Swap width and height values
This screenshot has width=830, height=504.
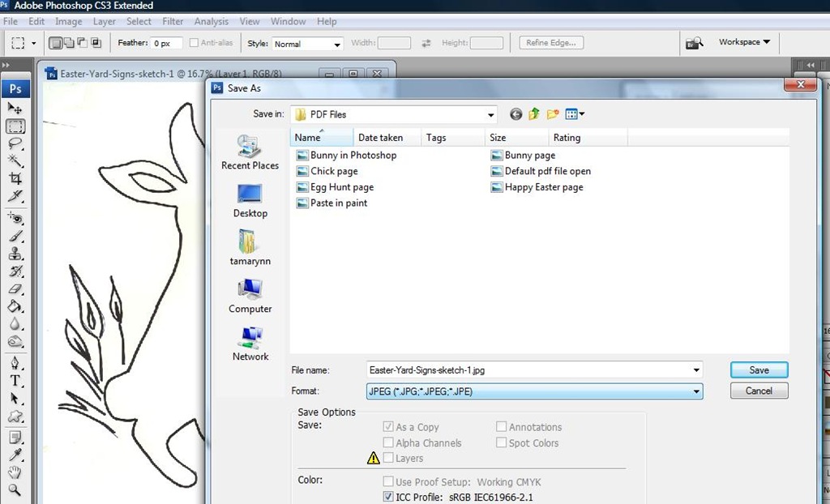[x=426, y=44]
